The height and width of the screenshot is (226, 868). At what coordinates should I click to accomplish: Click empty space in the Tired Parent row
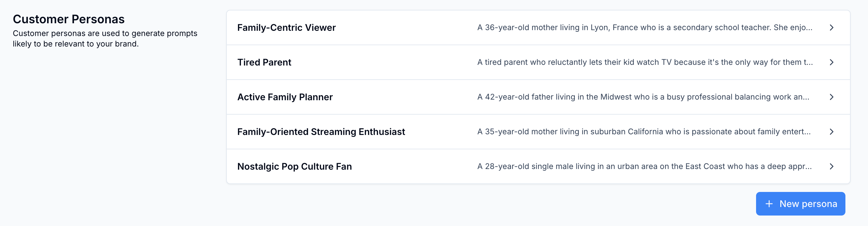coord(384,63)
